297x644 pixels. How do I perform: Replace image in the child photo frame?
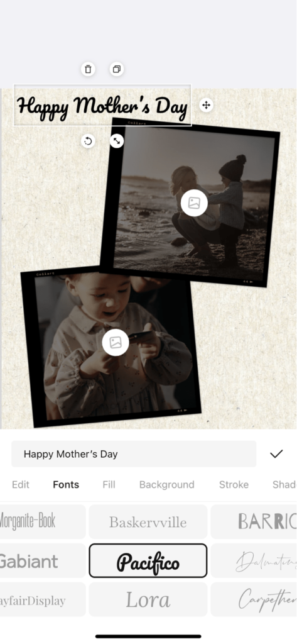point(116,342)
